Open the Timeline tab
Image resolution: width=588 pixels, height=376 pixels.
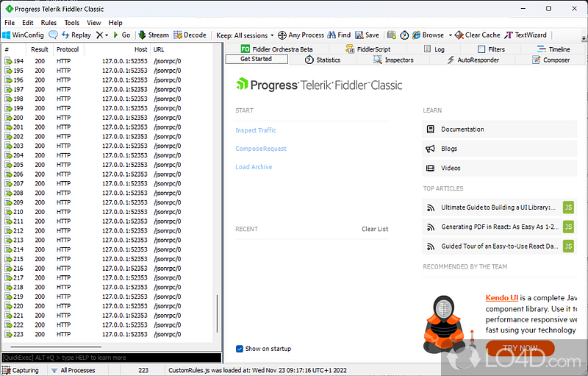(553, 49)
